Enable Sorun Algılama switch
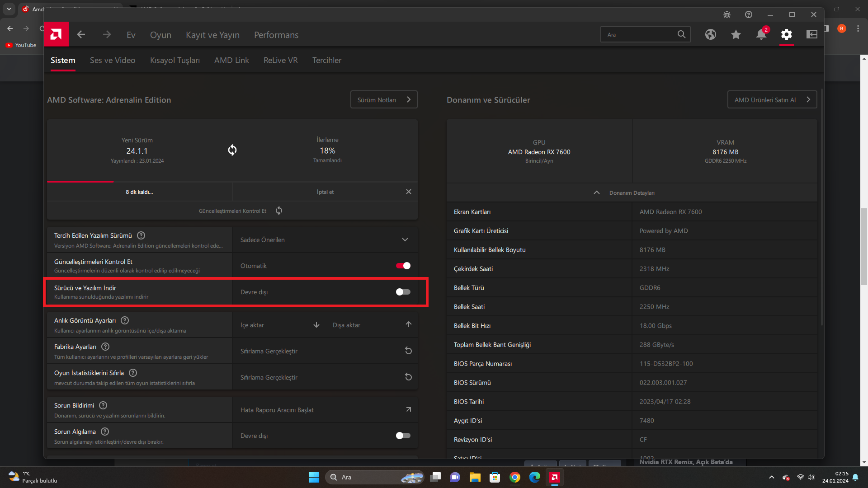 click(x=403, y=436)
